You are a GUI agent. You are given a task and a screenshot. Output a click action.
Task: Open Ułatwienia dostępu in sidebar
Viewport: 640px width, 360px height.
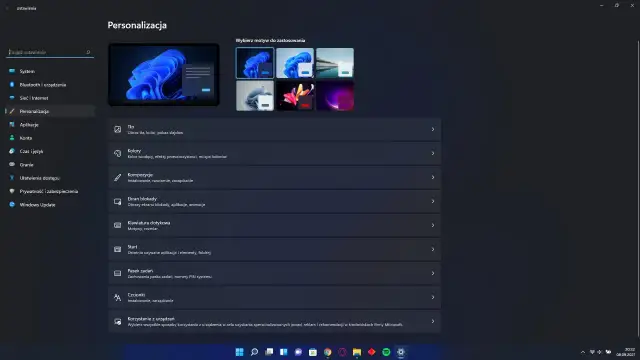(x=50, y=178)
